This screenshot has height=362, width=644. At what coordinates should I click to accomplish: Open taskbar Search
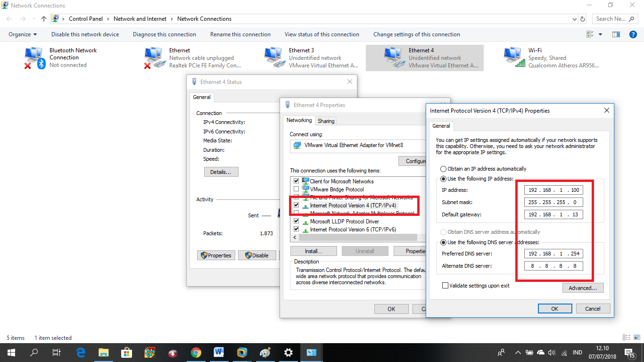coord(34,352)
